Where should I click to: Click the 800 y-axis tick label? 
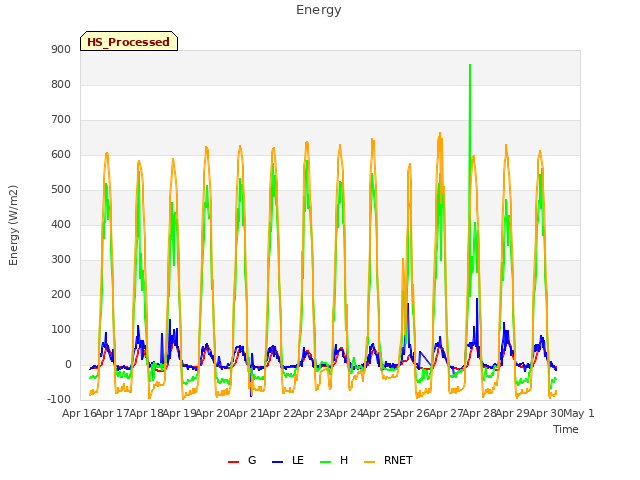coord(61,84)
